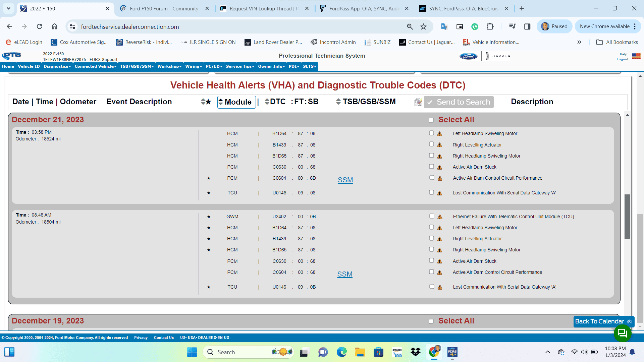
Task: View site information icon in address bar
Action: (x=72, y=26)
